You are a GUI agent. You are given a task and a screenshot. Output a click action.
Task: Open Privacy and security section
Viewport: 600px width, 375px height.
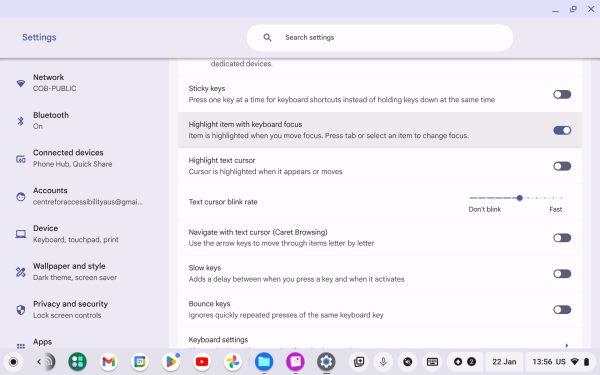tap(84, 310)
